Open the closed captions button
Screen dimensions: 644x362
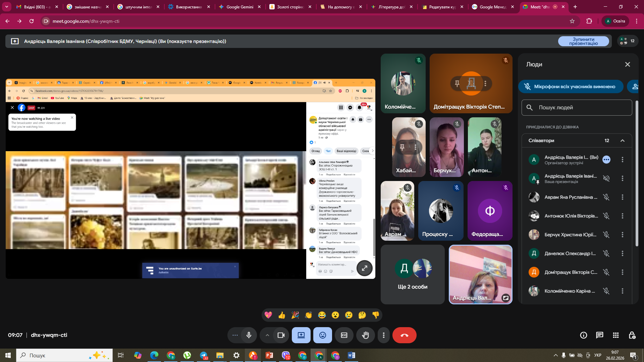[x=344, y=335]
